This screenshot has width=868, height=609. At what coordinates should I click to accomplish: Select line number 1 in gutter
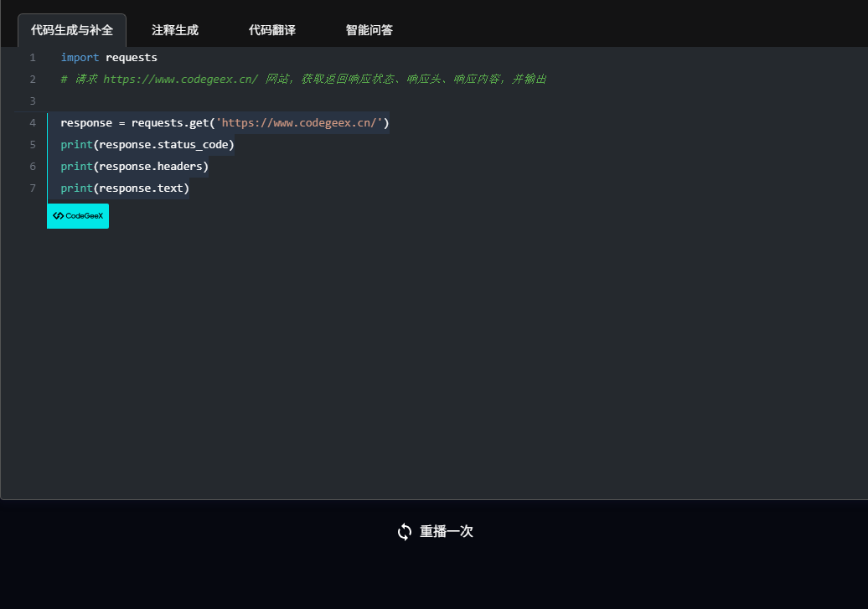[33, 58]
